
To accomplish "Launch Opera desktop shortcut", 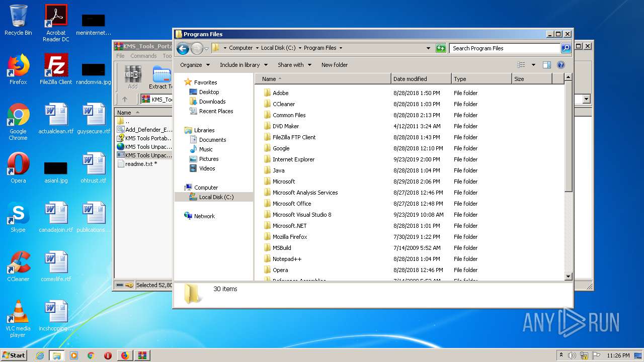I will click(18, 168).
